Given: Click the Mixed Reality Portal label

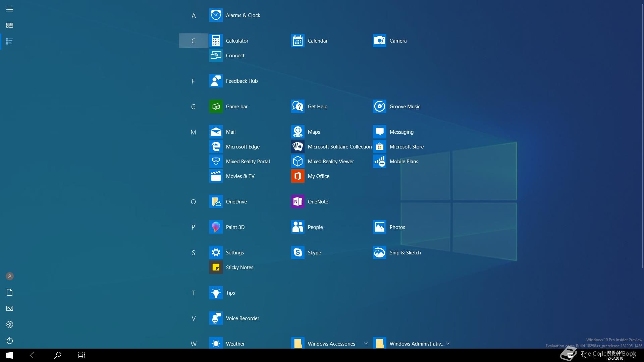Looking at the screenshot, I should click(248, 161).
